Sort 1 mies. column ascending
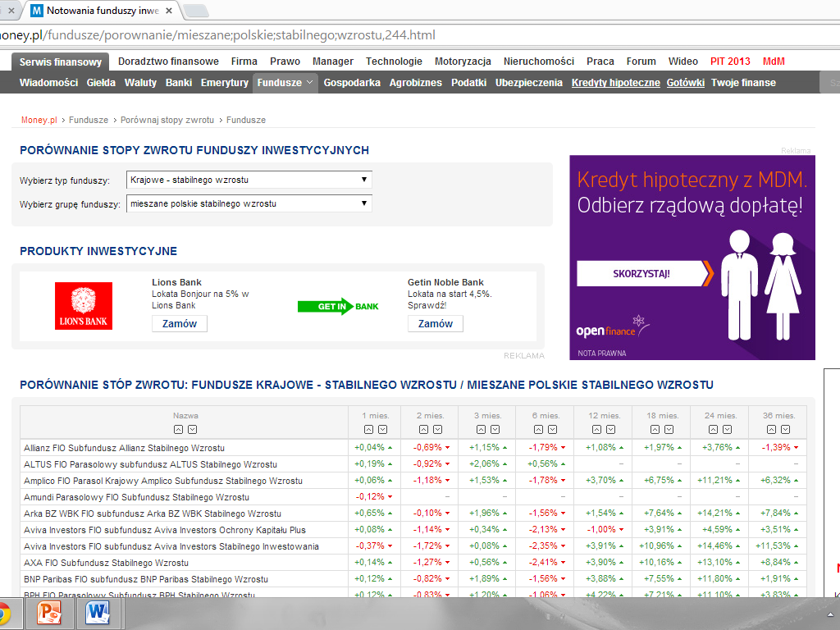 pyautogui.click(x=368, y=429)
